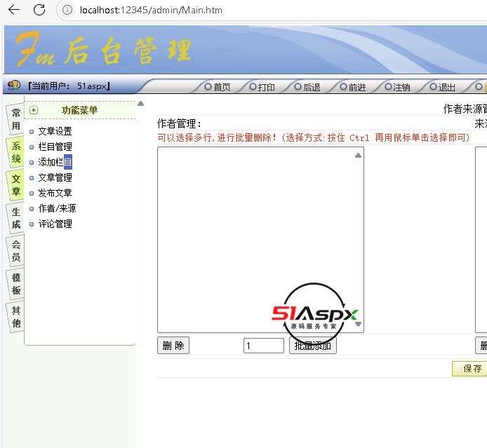Click the menu panel scroll-up arrow
Screen dimensions: 487x448
click(140, 104)
